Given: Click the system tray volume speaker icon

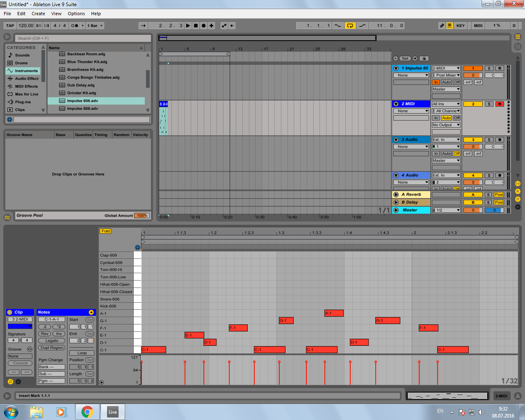Looking at the screenshot, I should pyautogui.click(x=481, y=412).
